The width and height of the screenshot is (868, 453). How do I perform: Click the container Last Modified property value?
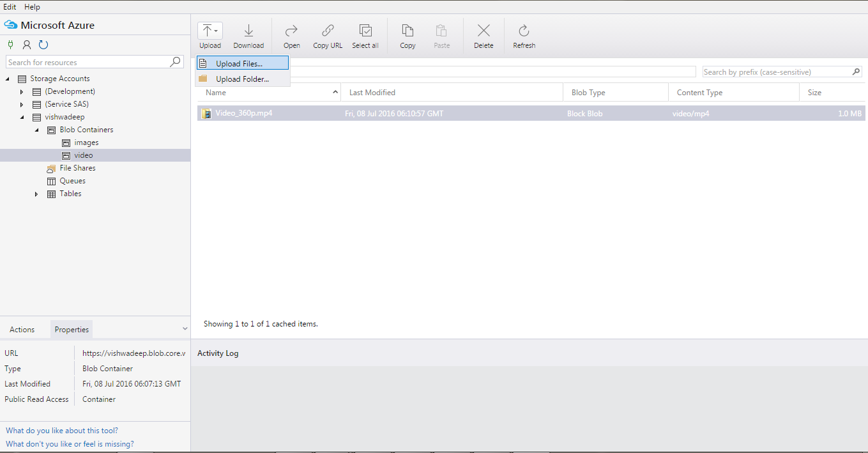coord(132,384)
